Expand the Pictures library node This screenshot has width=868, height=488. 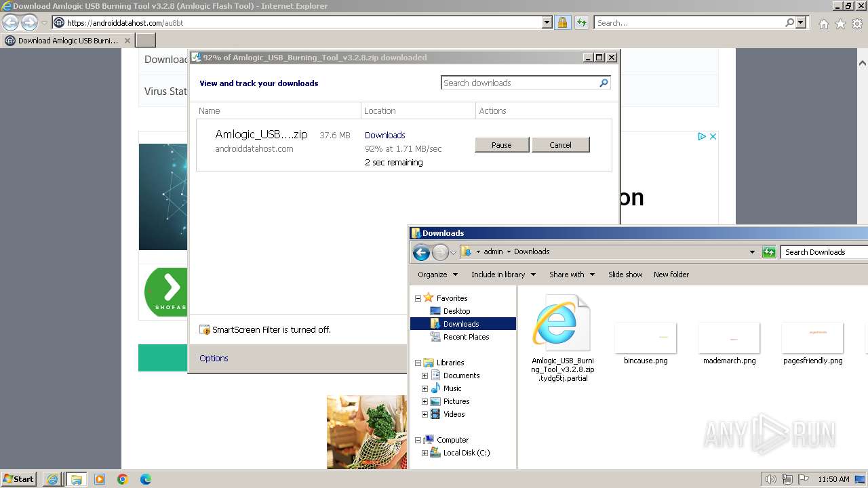point(425,401)
